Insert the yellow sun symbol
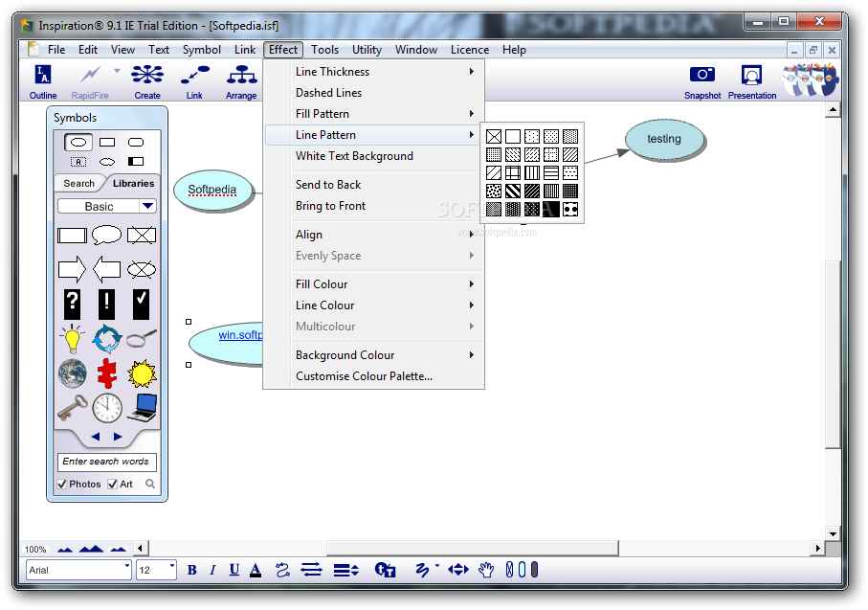This screenshot has height=610, width=868. (142, 373)
